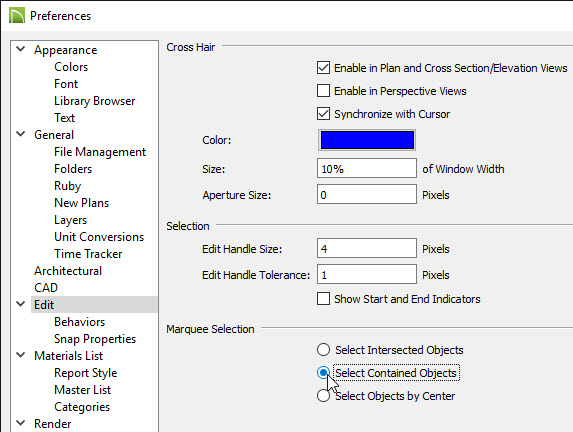The width and height of the screenshot is (573, 432).
Task: Click the Edit Handle Tolerance field
Action: click(367, 274)
